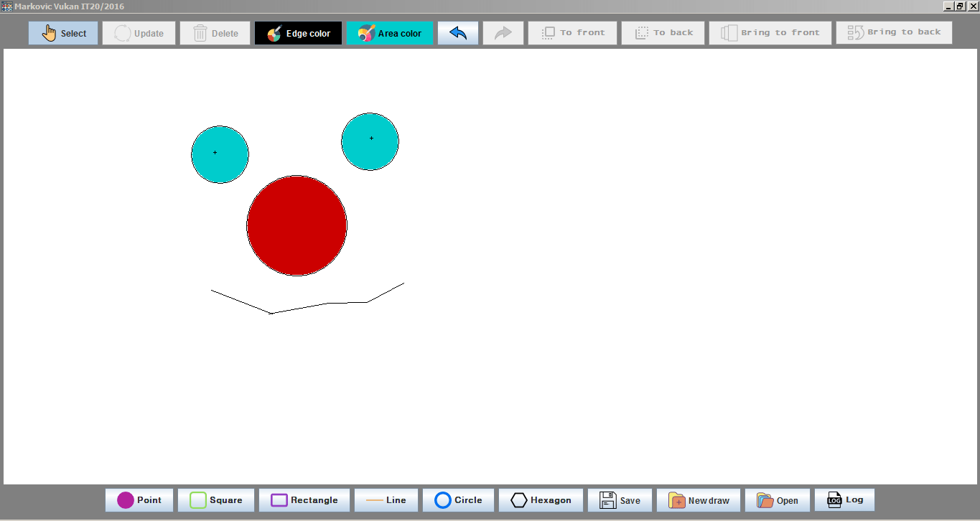
Task: Click the Delete trash button
Action: pos(215,33)
